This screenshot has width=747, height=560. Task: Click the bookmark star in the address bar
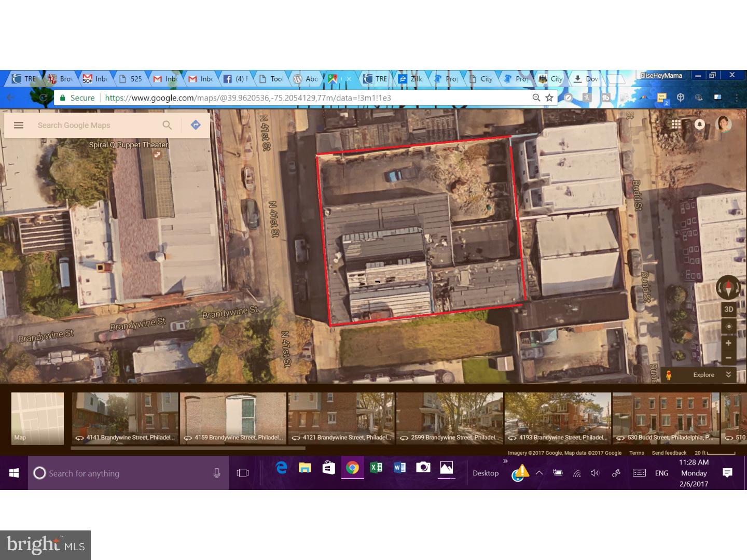click(548, 97)
